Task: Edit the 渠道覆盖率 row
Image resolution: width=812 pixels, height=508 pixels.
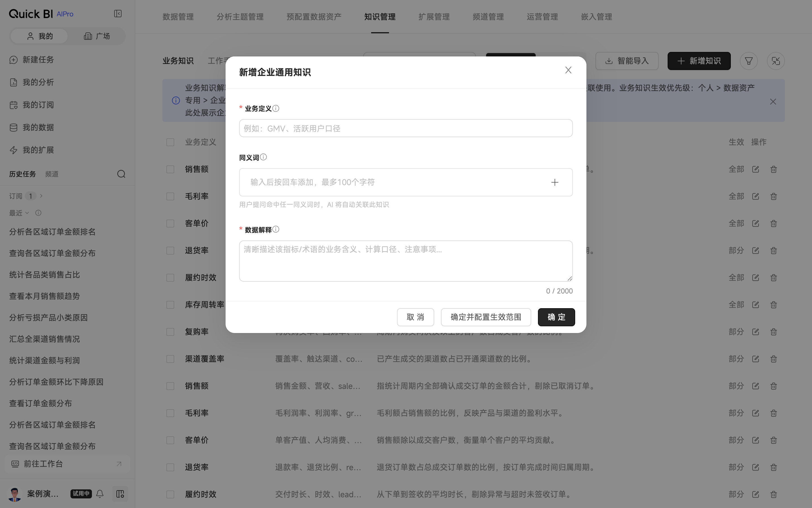Action: coord(756,359)
